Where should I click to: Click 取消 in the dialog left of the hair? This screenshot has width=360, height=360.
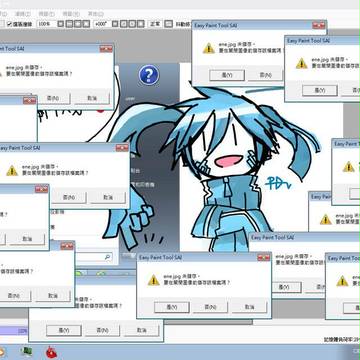pos(108,198)
